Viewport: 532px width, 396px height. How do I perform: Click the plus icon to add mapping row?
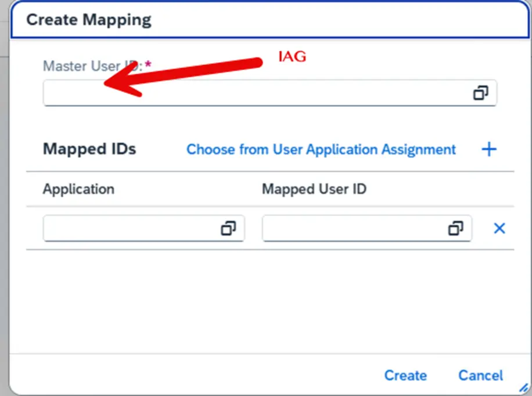coord(489,149)
